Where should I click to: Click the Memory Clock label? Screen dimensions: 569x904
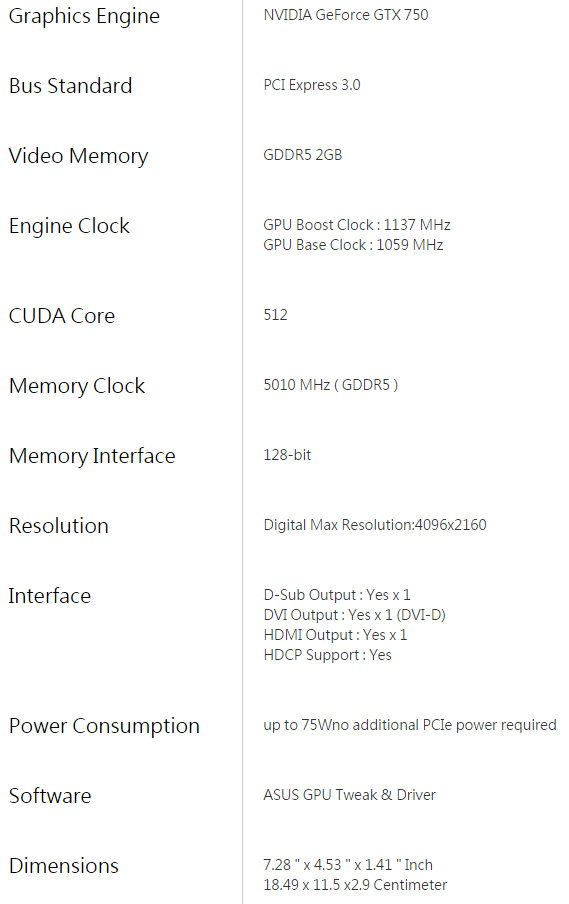(x=77, y=386)
